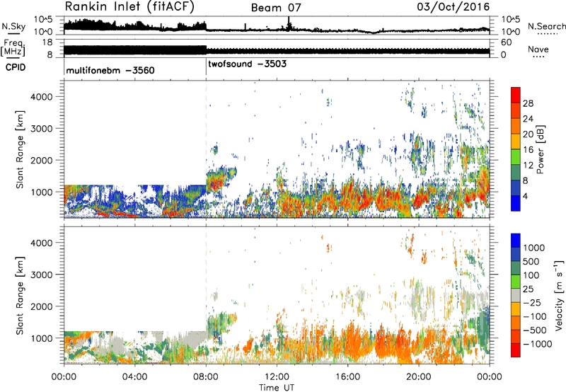Click the '60' Nave axis tick label
The width and height of the screenshot is (566, 392).
tap(506, 42)
